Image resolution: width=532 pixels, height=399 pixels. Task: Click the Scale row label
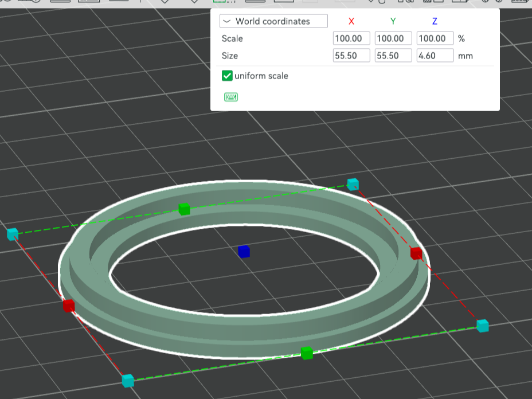[x=232, y=38]
